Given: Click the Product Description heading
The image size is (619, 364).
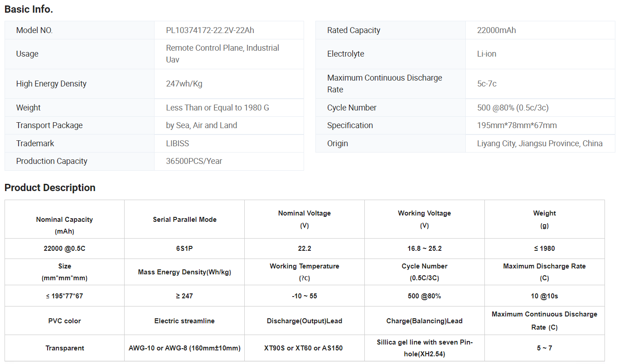Looking at the screenshot, I should click(50, 188).
